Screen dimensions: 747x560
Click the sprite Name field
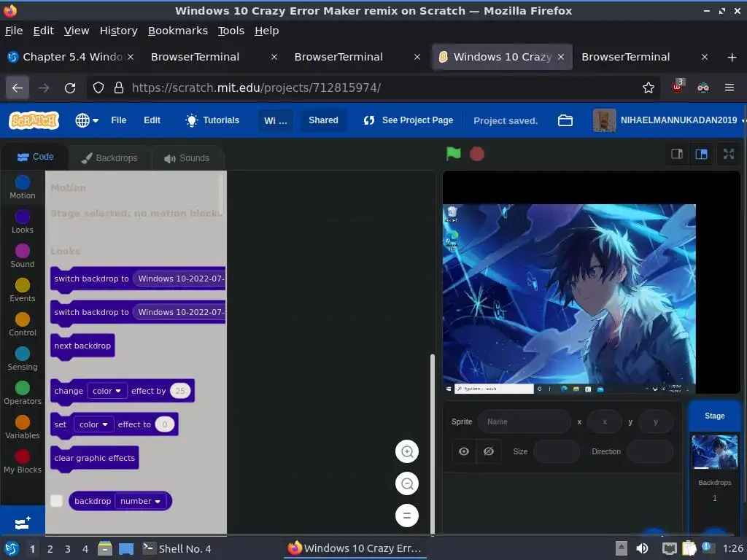click(524, 421)
